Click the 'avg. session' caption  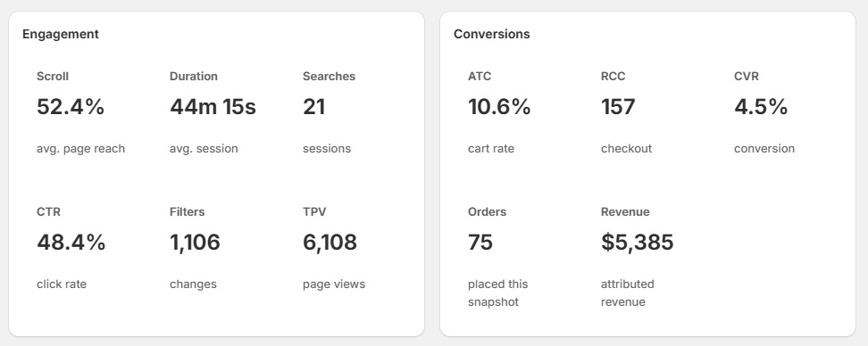[204, 149]
